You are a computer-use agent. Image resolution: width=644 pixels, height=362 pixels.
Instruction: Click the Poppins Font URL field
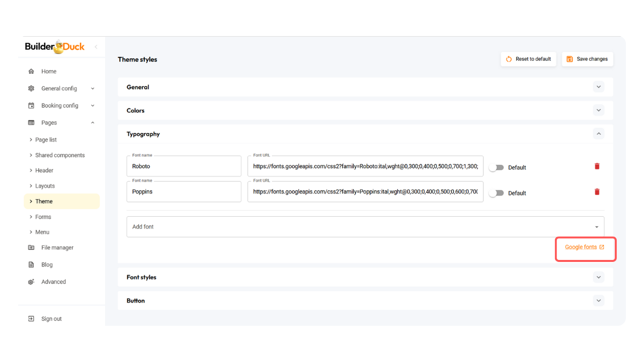point(365,192)
